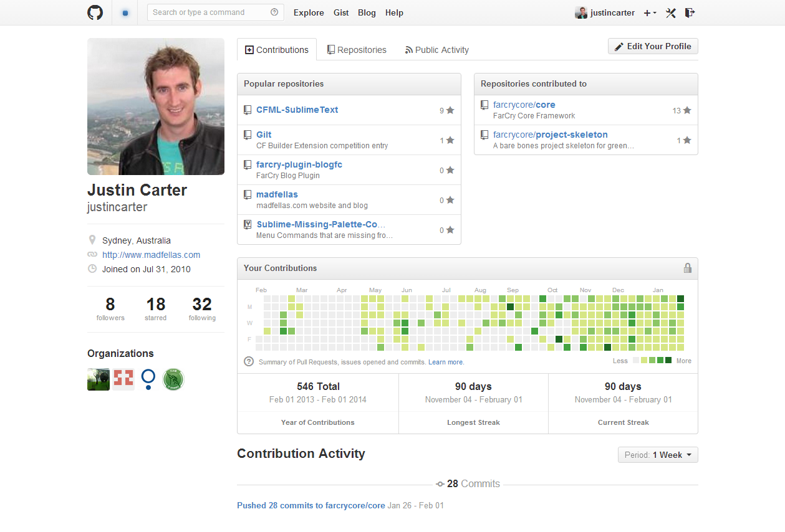Image resolution: width=785 pixels, height=532 pixels.
Task: Open the madfellas repository link
Action: 277,194
